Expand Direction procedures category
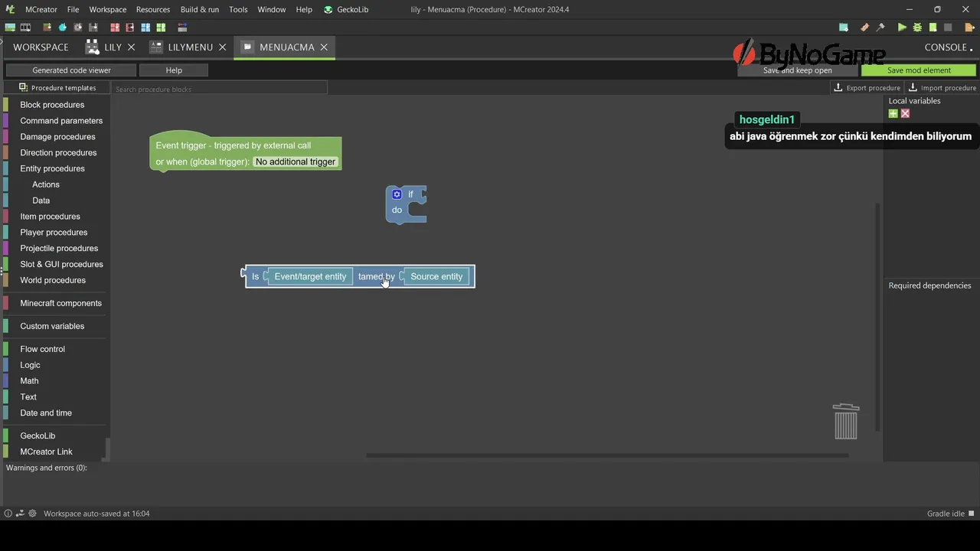Image resolution: width=980 pixels, height=551 pixels. tap(58, 153)
